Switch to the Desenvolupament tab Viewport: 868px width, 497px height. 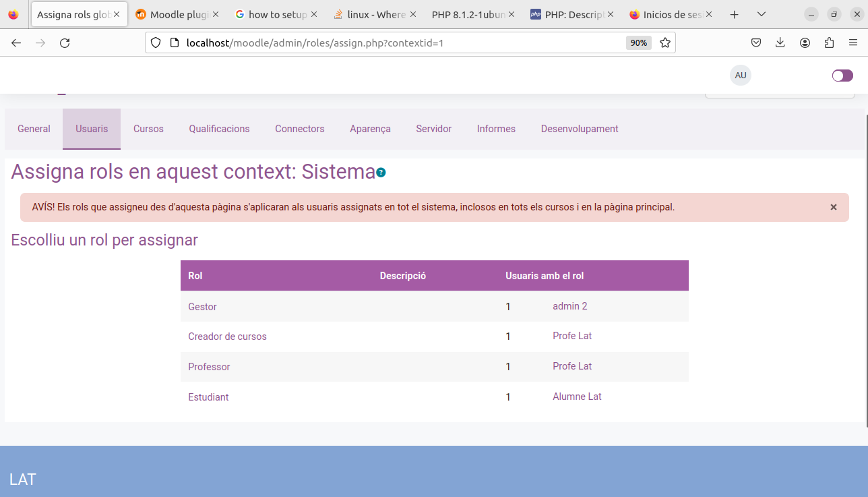[x=580, y=129]
